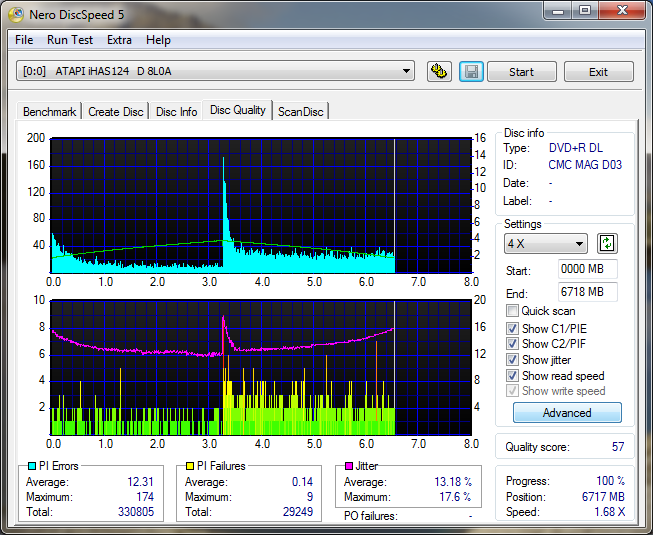
Task: Open the 4 X scan speed dropdown
Action: (x=546, y=244)
